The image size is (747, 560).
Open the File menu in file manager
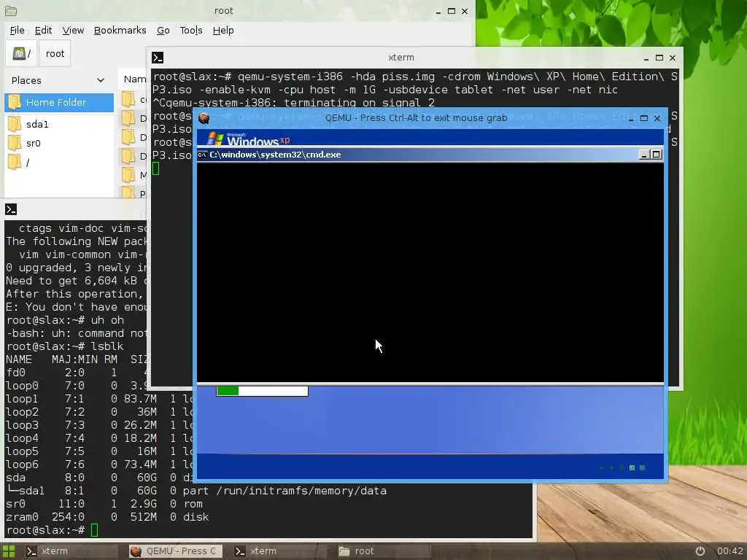pyautogui.click(x=18, y=31)
